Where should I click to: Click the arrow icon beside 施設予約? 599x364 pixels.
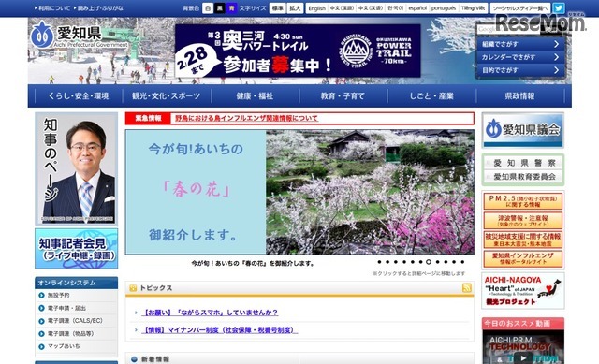(41, 296)
